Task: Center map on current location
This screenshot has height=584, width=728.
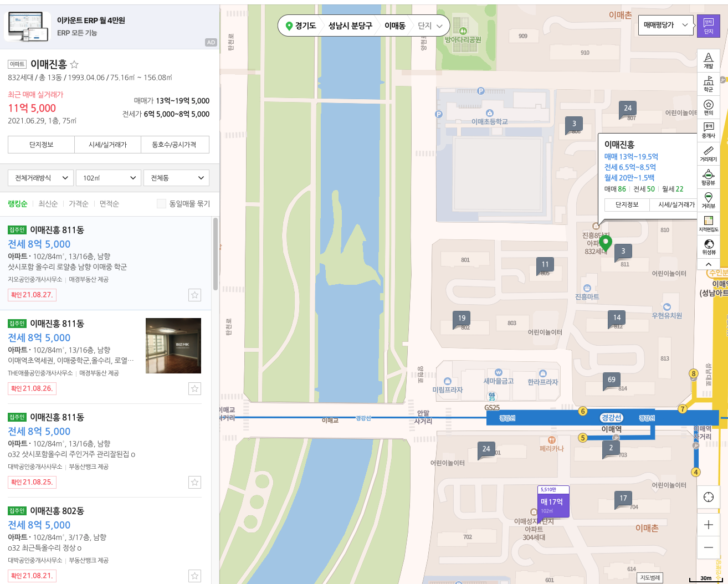Action: tap(709, 497)
